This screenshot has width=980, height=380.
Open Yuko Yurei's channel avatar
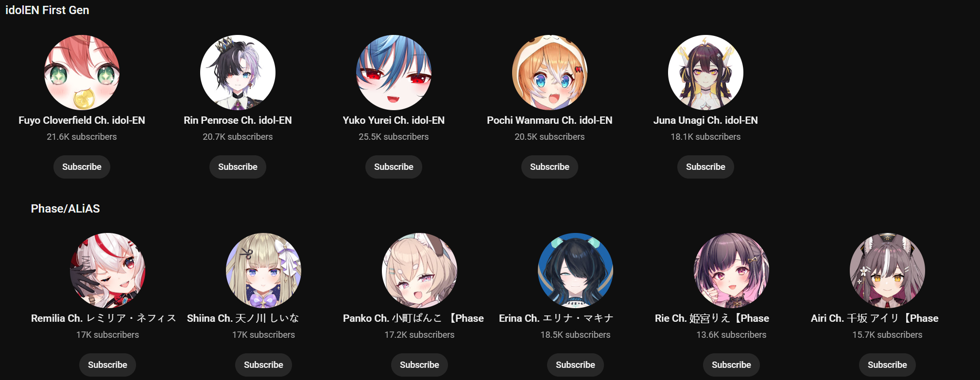394,72
